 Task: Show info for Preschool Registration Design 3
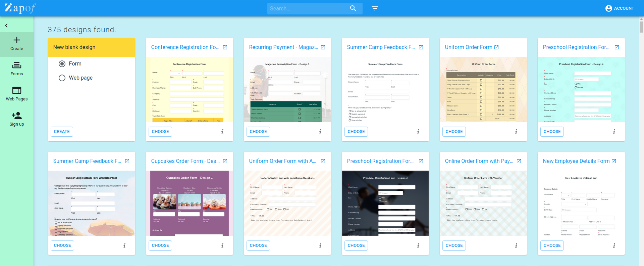pyautogui.click(x=418, y=246)
